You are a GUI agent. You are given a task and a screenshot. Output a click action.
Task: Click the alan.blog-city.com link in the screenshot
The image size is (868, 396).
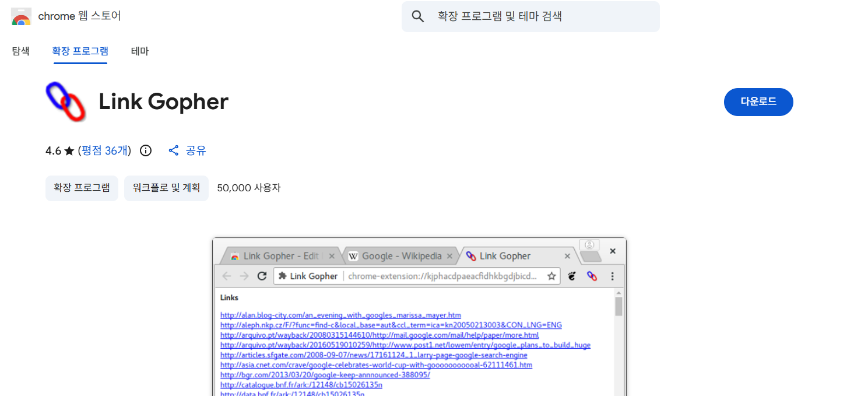[340, 315]
